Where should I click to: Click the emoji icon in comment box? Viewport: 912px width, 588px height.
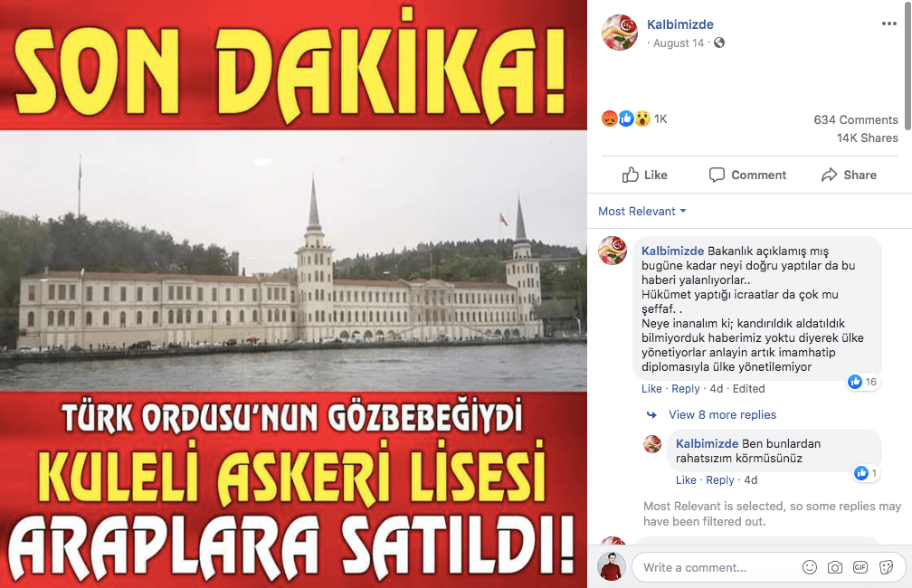[x=809, y=567]
